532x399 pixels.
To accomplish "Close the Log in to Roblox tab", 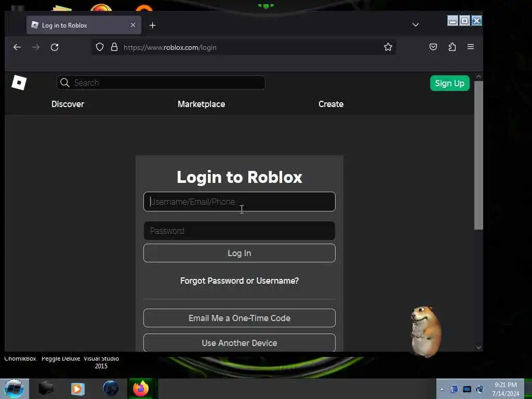I will tap(133, 25).
